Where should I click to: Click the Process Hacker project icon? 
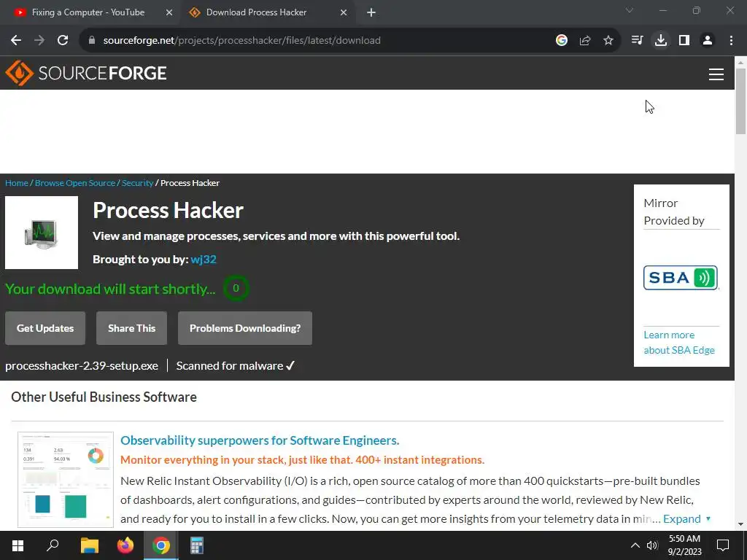click(42, 233)
